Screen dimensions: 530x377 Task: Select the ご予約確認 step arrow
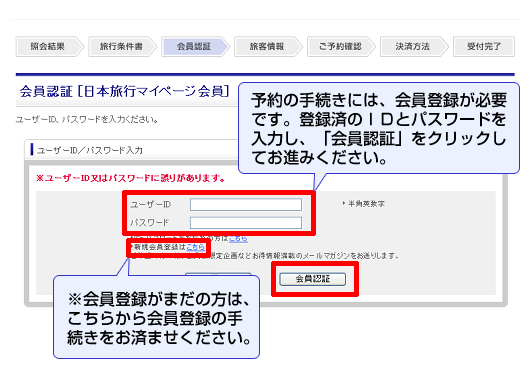(x=341, y=47)
